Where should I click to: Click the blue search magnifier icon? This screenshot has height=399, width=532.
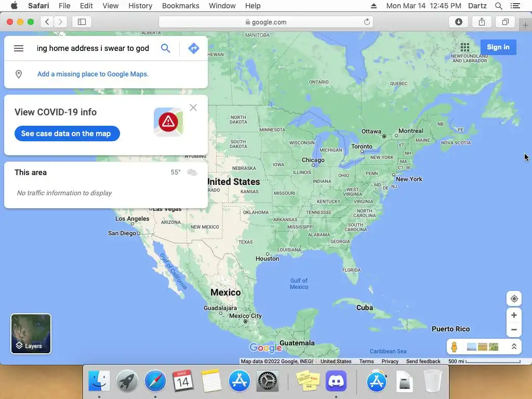point(166,48)
